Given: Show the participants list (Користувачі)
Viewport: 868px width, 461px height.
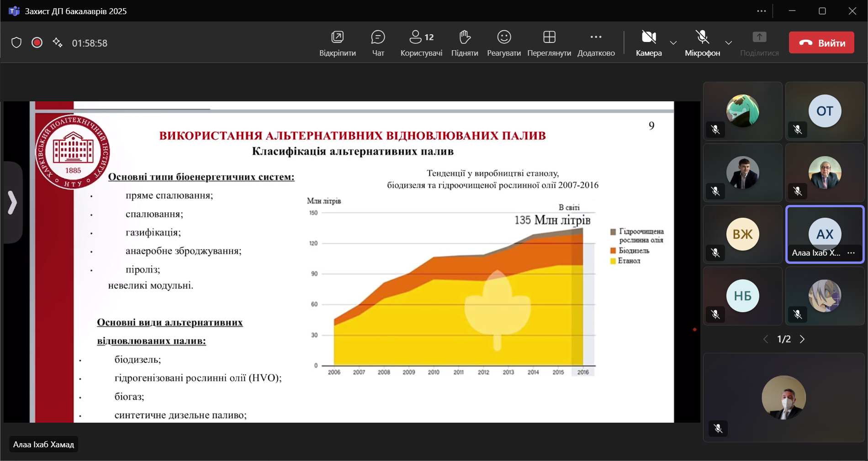Looking at the screenshot, I should point(421,43).
